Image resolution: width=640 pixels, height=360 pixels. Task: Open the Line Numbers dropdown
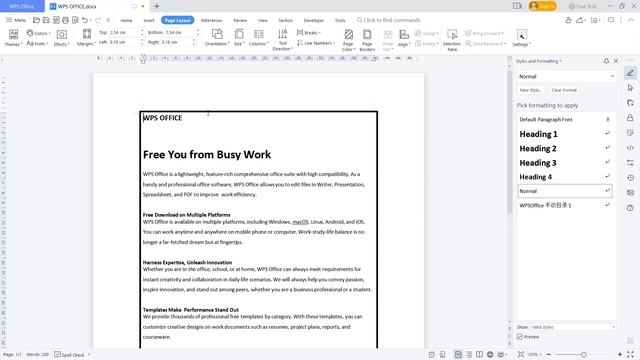click(x=316, y=43)
